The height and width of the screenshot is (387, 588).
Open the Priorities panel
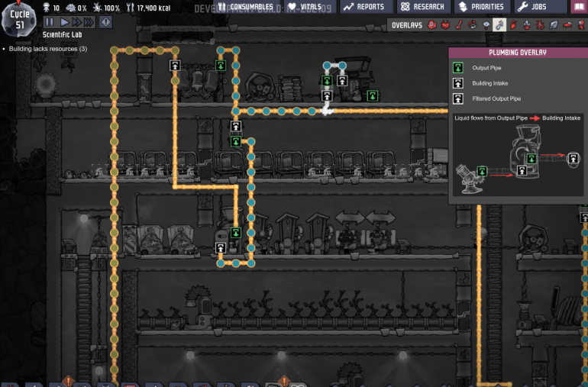coord(482,7)
